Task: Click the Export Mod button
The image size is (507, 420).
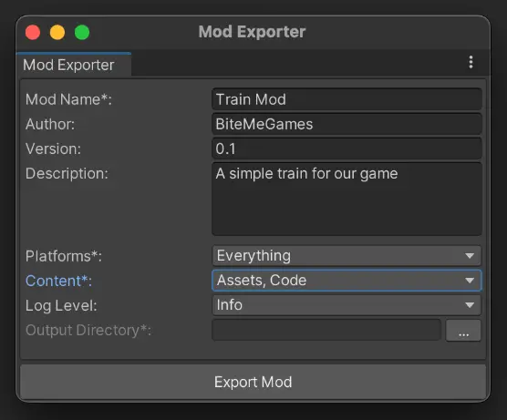Action: click(x=253, y=382)
